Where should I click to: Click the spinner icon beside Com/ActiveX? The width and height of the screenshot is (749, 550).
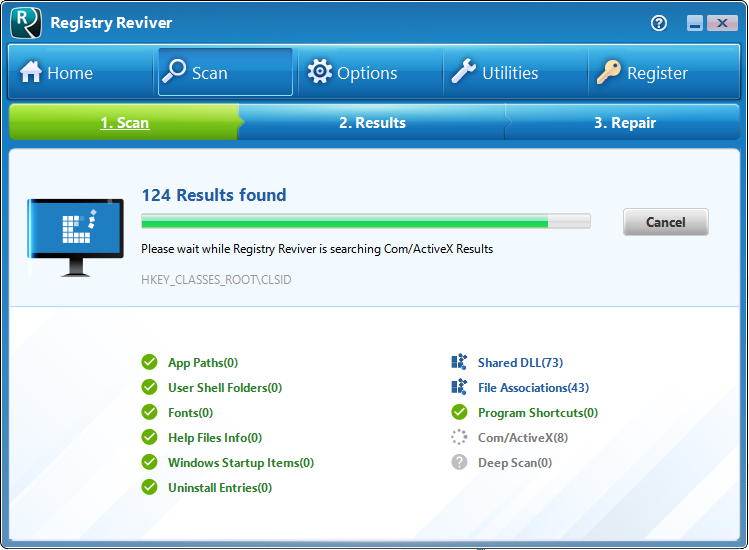pyautogui.click(x=460, y=437)
